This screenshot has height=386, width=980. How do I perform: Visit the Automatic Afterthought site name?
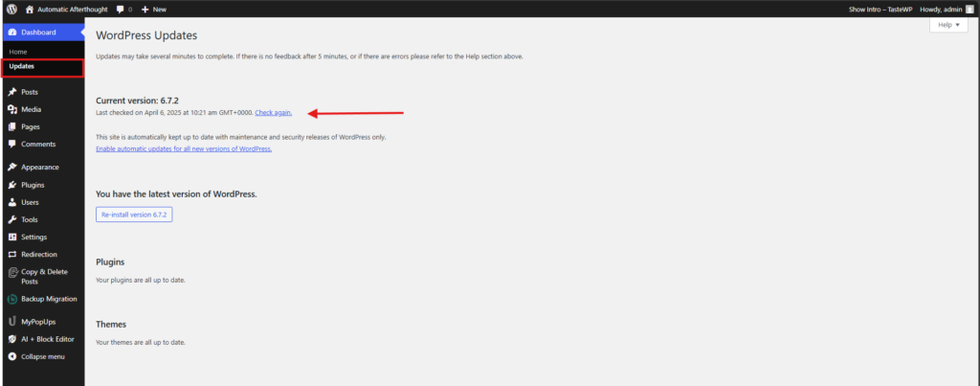[73, 9]
